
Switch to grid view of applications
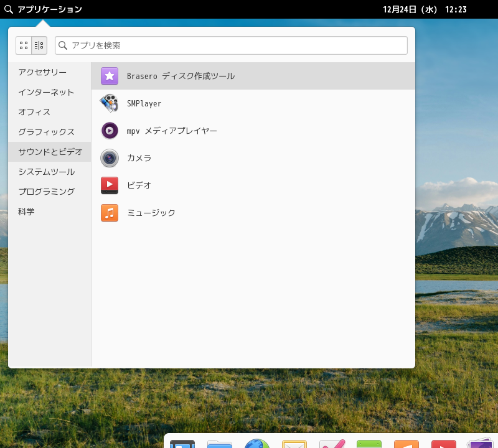click(x=24, y=45)
